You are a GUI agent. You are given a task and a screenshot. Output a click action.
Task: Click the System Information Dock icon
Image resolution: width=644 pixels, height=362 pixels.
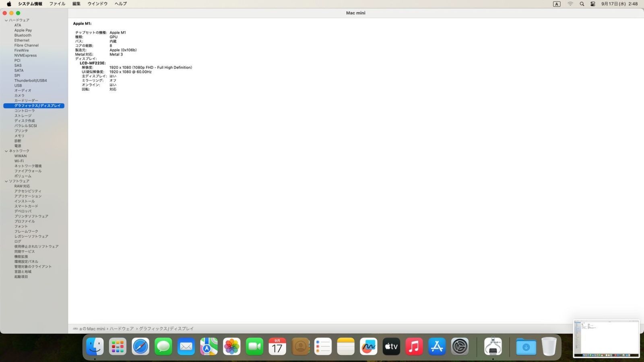point(493,346)
